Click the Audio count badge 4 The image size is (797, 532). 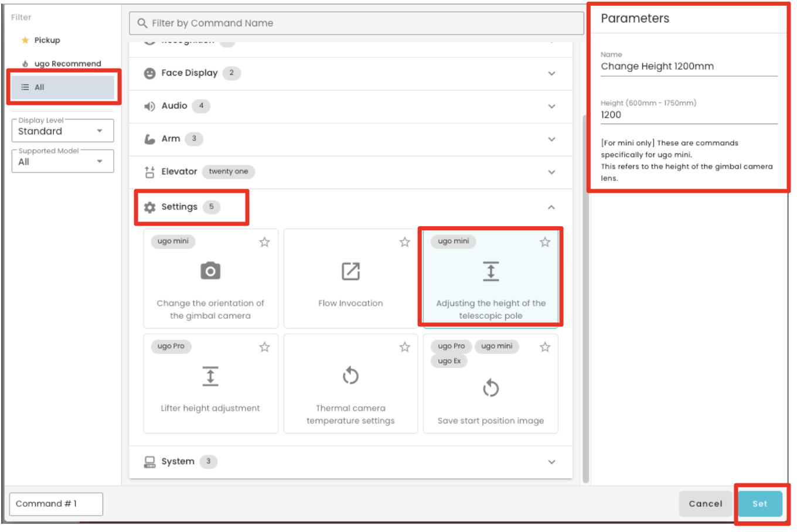coord(201,106)
